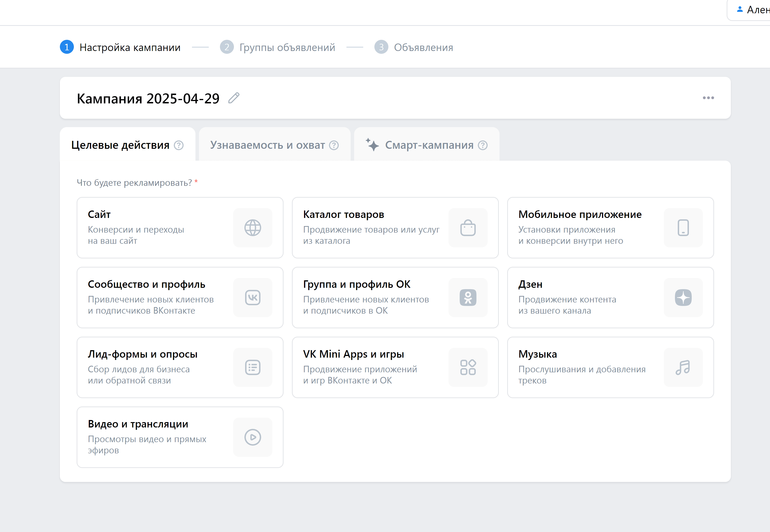Choose Сообщество и профиль card
The image size is (770, 532).
180,298
